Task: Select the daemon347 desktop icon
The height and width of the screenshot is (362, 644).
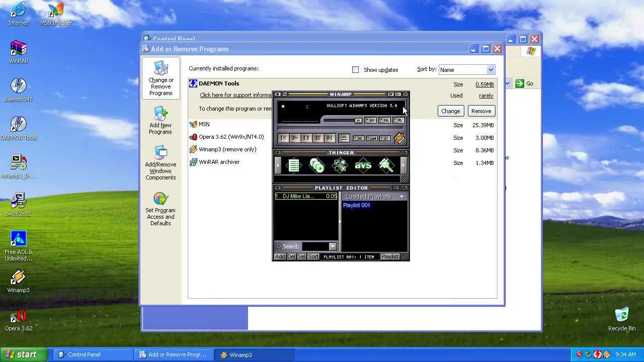Action: 19,90
